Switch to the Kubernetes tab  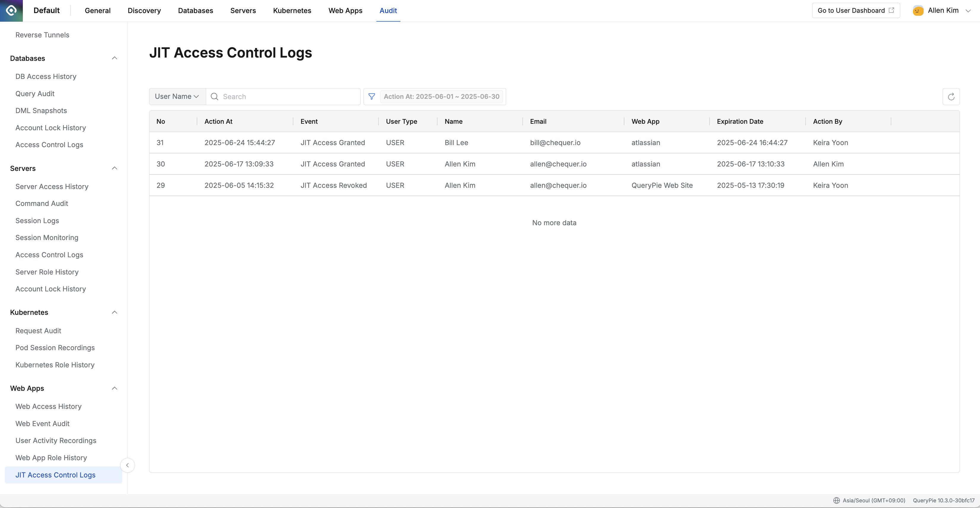pyautogui.click(x=292, y=11)
